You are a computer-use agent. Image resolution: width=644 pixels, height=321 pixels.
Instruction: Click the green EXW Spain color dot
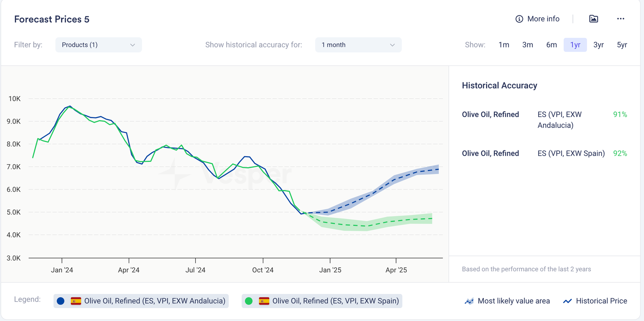click(x=249, y=301)
